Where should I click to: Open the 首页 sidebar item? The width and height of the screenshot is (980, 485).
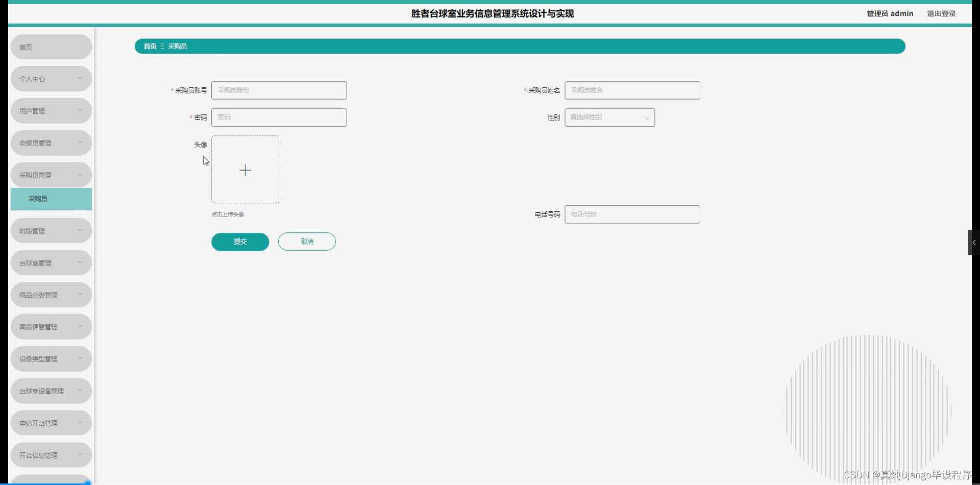pyautogui.click(x=51, y=46)
